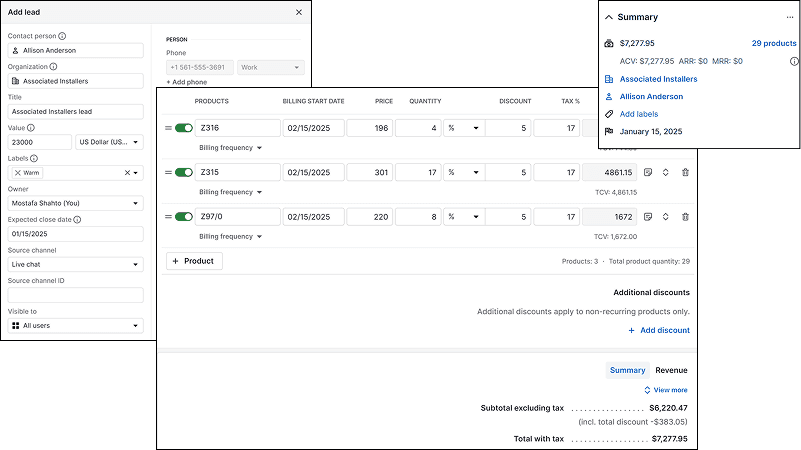The height and width of the screenshot is (450, 801).
Task: Click billing start date of Z97/0 row
Action: pyautogui.click(x=314, y=217)
